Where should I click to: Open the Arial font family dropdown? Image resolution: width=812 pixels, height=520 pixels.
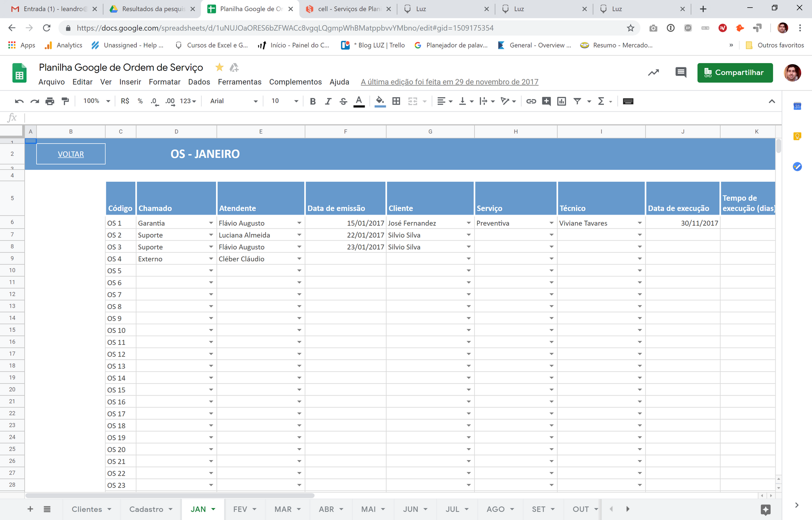tap(234, 101)
